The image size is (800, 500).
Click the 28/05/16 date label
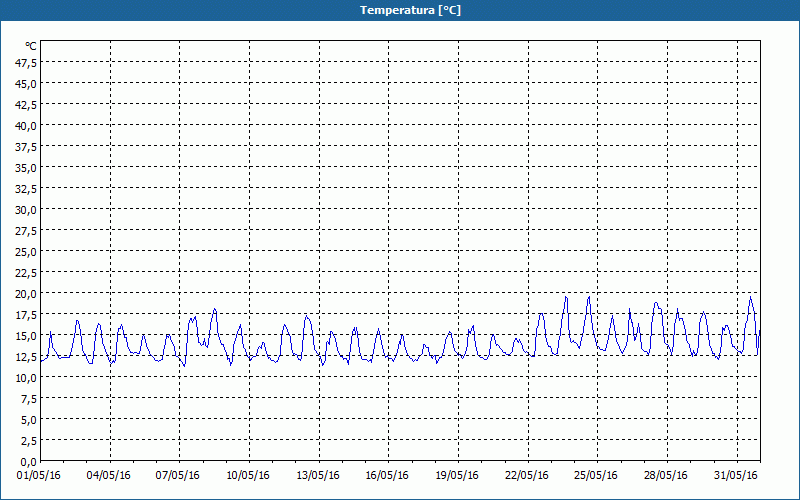click(x=666, y=476)
